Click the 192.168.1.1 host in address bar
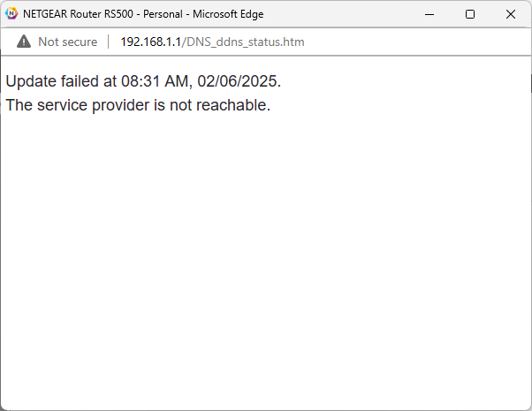 click(151, 42)
